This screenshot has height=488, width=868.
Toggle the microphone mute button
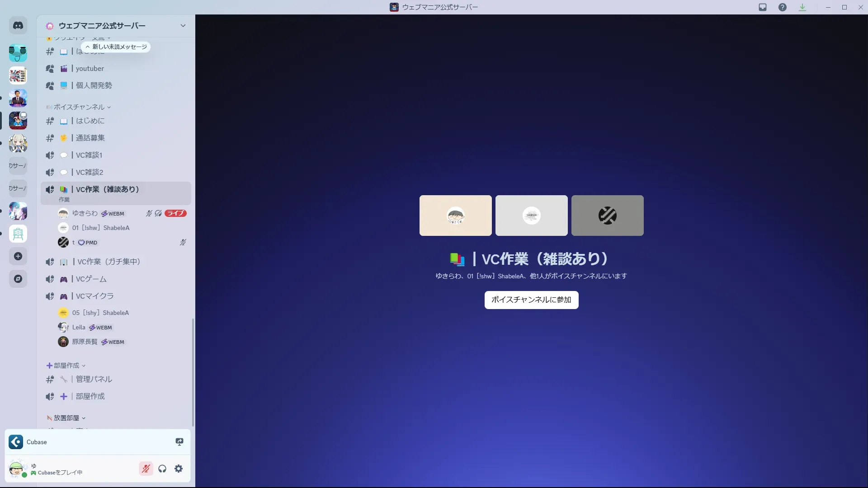pyautogui.click(x=146, y=469)
